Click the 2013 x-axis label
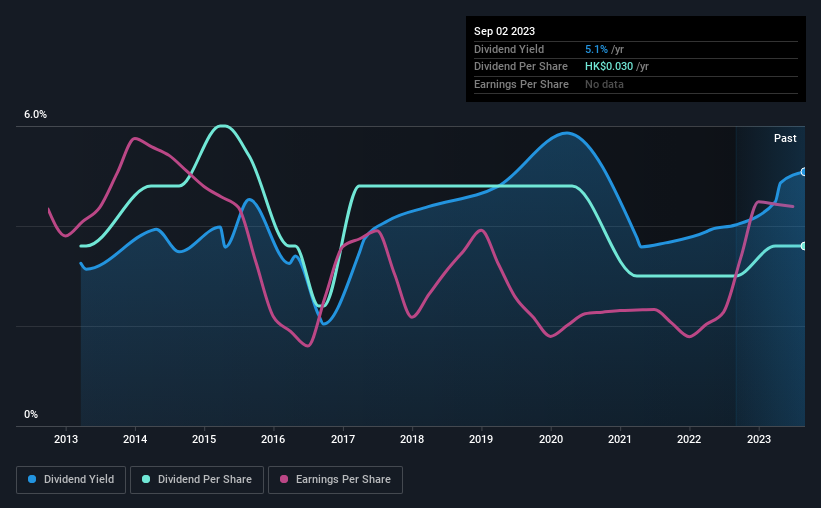The height and width of the screenshot is (508, 821). [66, 439]
